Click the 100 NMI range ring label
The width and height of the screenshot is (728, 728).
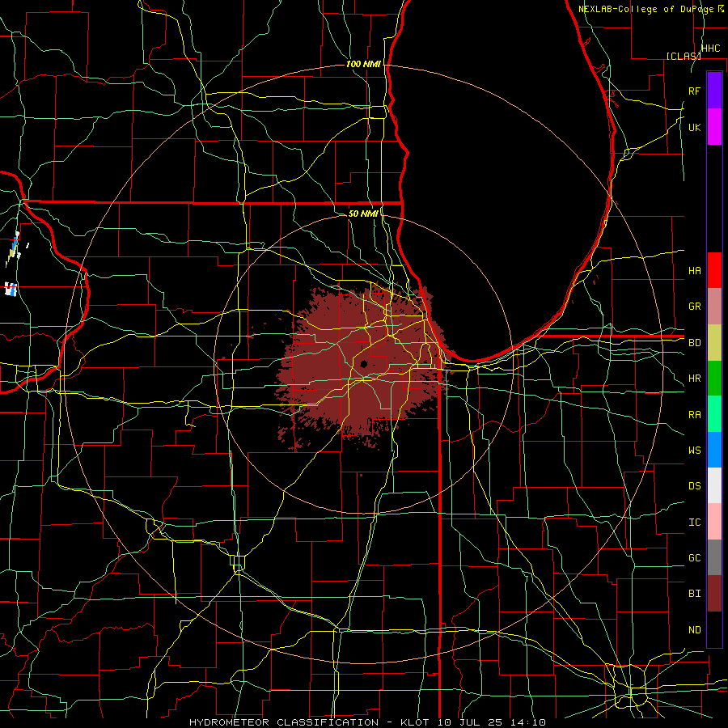[363, 64]
